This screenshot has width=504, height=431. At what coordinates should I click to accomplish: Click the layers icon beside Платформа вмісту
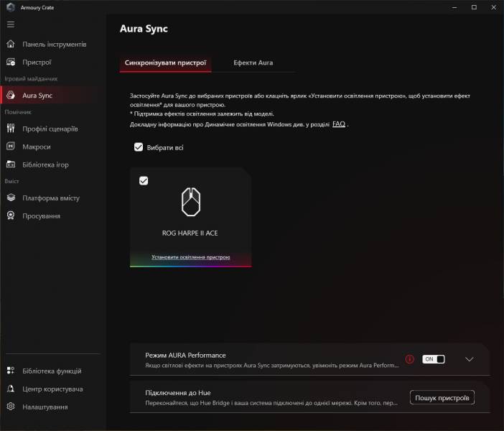click(11, 198)
